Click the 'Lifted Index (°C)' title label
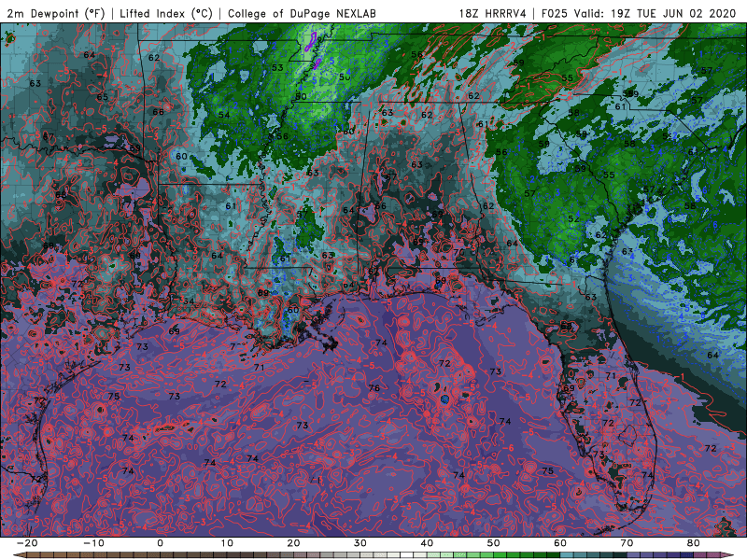Screen dimensions: 747x560 click(x=166, y=13)
